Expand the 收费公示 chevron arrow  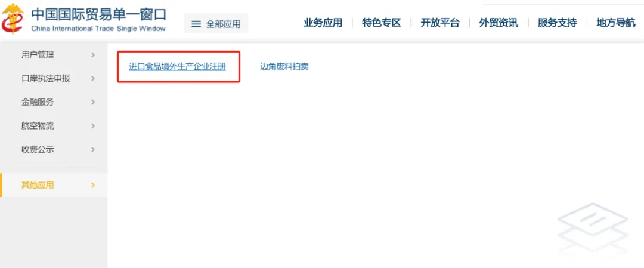[x=93, y=150]
